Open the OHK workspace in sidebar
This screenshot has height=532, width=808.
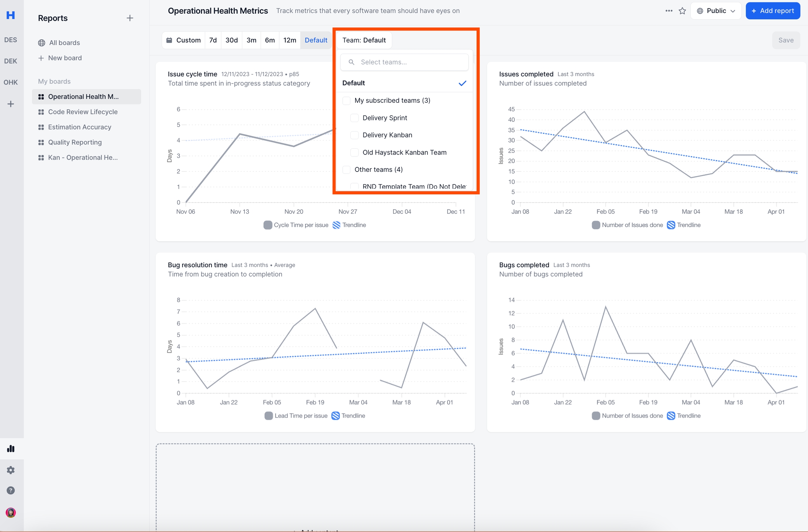(11, 82)
